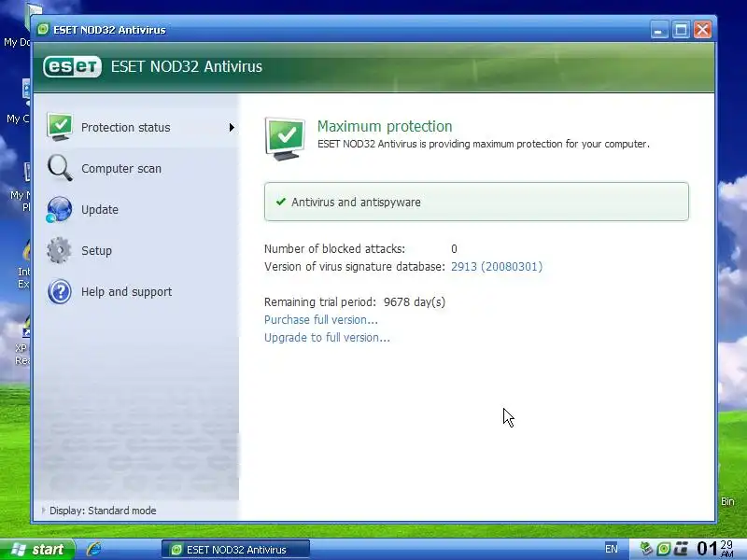The width and height of the screenshot is (747, 560).
Task: Click the ESET title bar app icon
Action: tap(43, 29)
